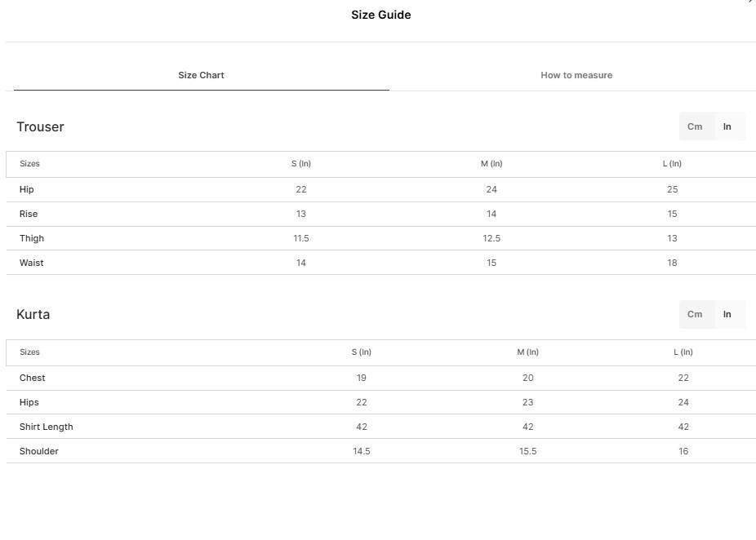Select L (In) column header in Trouser table
The image size is (756, 540).
(x=672, y=164)
